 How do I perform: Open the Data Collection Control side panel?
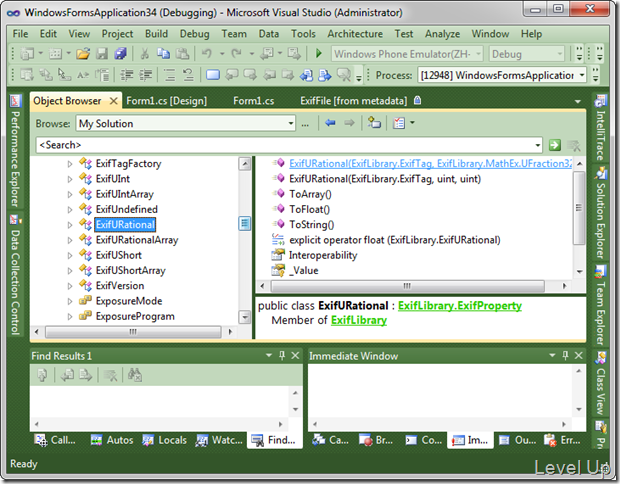pos(15,275)
